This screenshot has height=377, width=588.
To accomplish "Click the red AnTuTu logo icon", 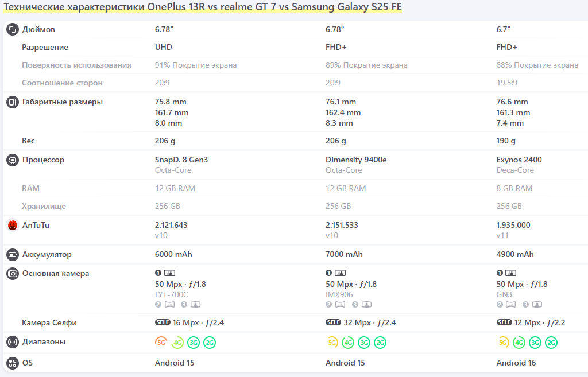I will [13, 226].
